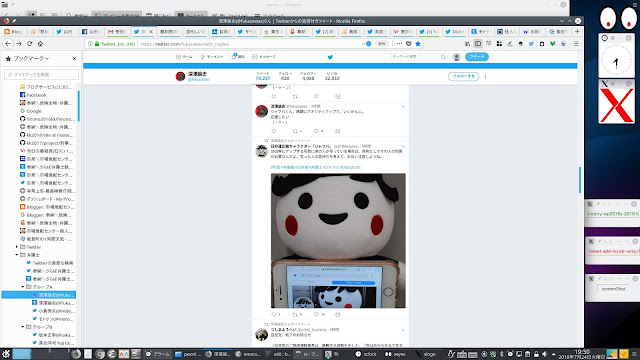The image size is (640, 360).
Task: Click the zoom level 80% indicator
Action: coord(381,44)
